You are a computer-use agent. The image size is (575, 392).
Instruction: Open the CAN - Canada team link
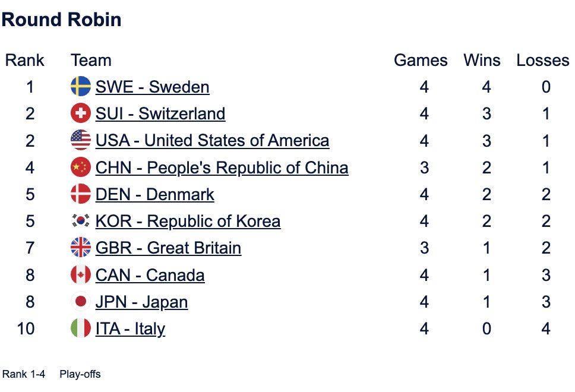[150, 276]
